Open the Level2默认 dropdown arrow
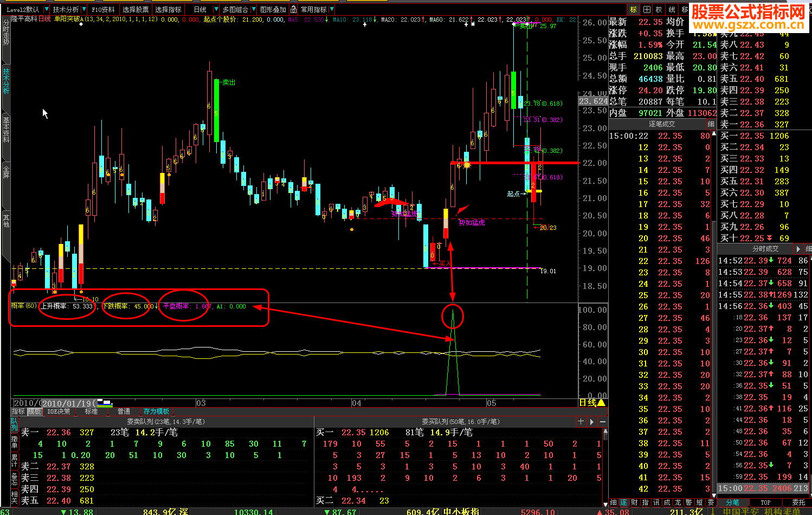Viewport: 812px width, 515px height. (47, 9)
